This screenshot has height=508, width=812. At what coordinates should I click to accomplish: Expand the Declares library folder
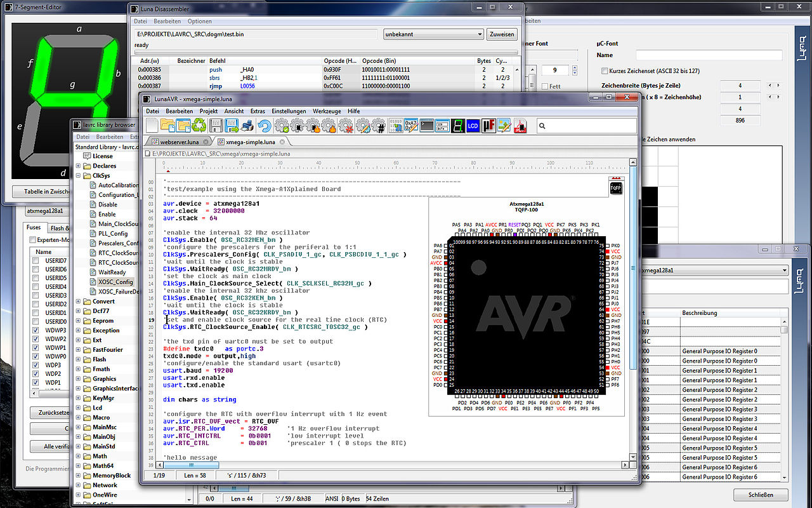tap(79, 166)
